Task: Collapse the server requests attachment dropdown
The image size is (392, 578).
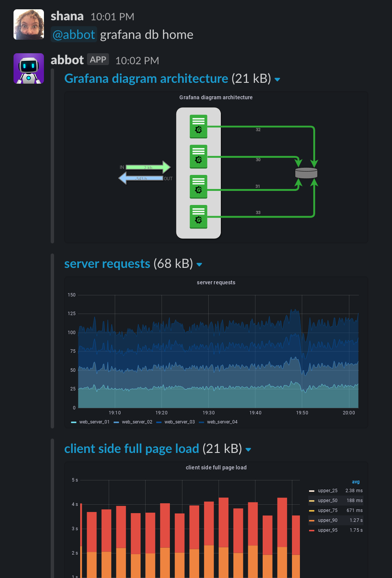Action: pos(199,264)
